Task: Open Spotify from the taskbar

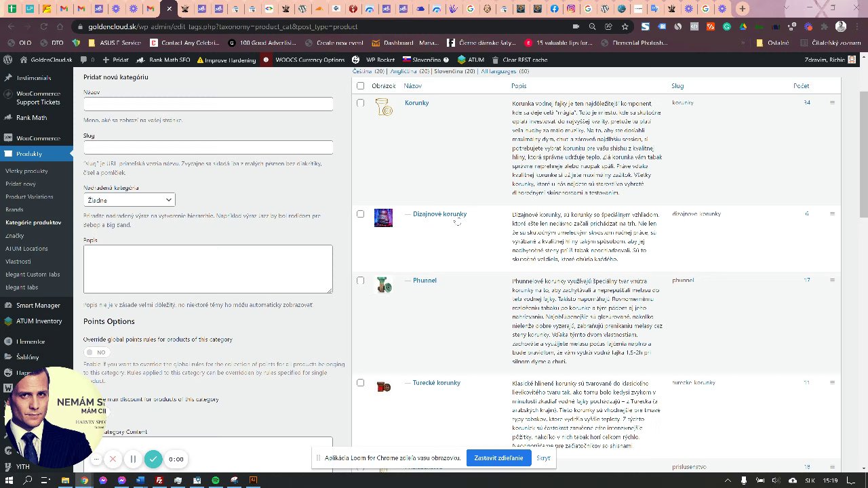Action: (x=215, y=481)
